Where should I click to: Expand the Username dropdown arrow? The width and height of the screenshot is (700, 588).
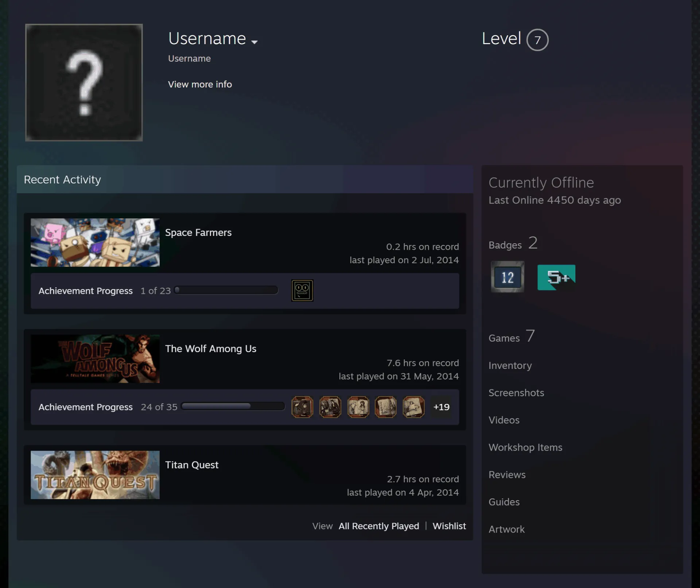click(x=254, y=42)
